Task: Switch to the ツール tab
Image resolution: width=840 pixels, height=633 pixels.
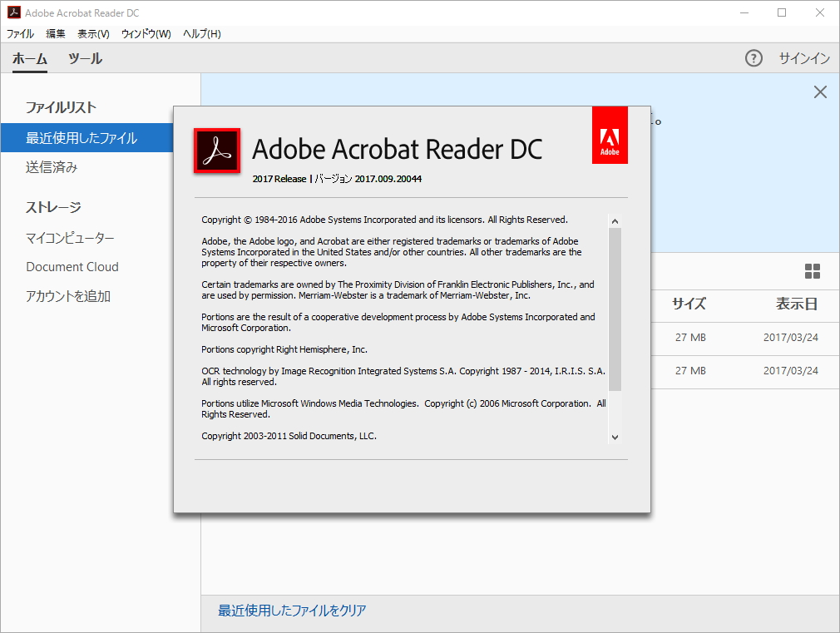Action: (x=84, y=58)
